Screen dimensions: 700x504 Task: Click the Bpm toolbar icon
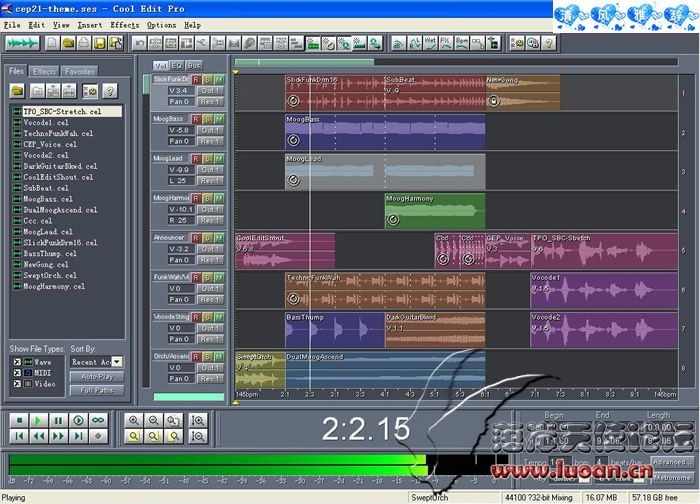[462, 43]
